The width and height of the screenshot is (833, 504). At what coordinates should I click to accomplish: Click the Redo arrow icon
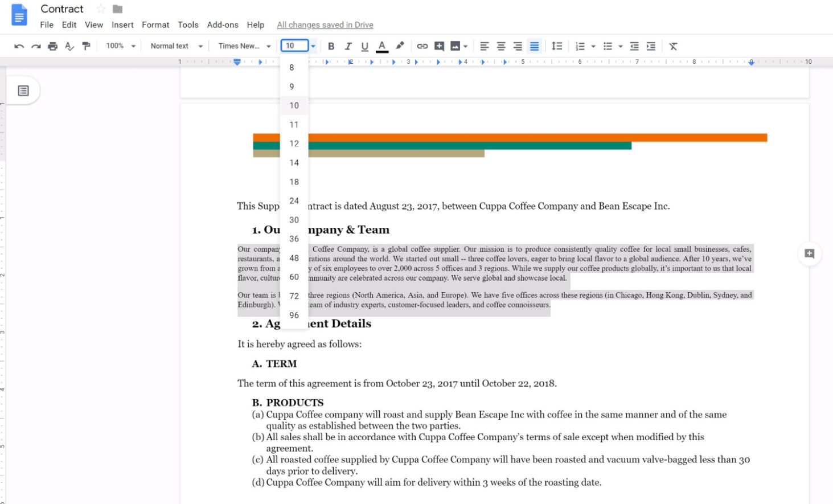[x=36, y=46]
